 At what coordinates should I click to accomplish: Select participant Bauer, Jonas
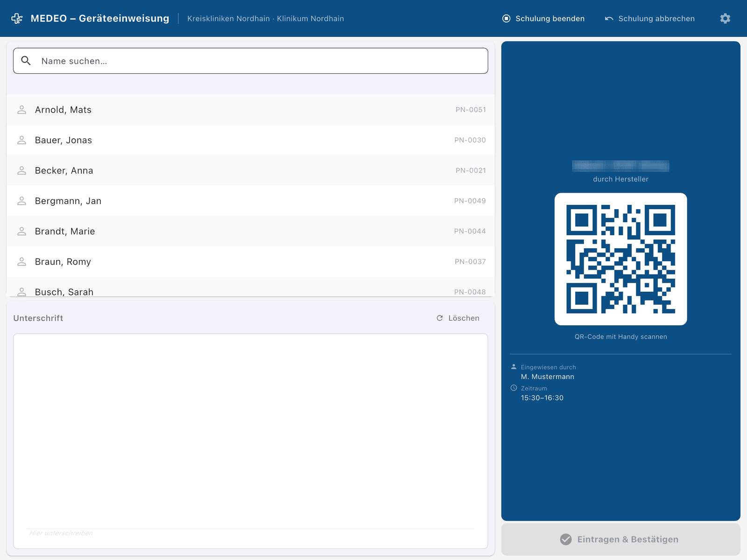tap(250, 140)
